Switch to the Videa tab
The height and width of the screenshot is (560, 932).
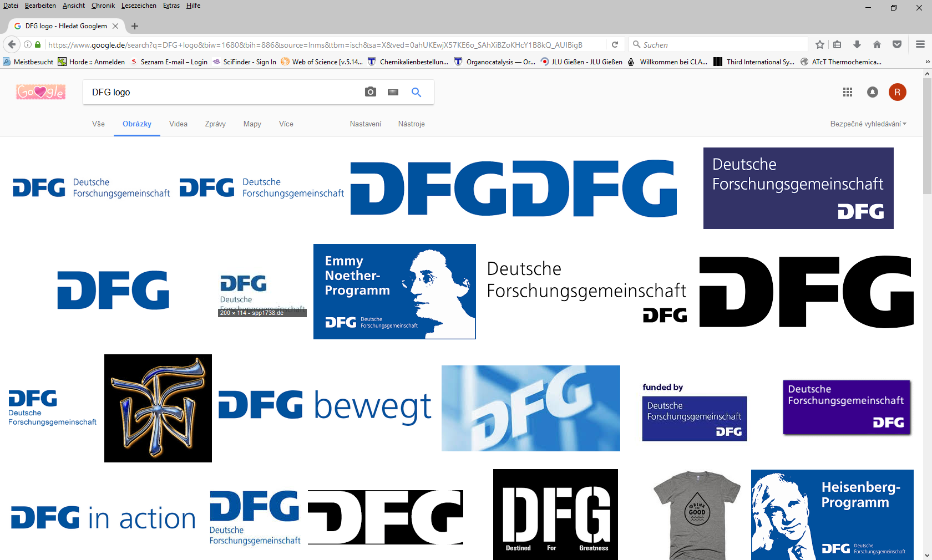point(178,124)
